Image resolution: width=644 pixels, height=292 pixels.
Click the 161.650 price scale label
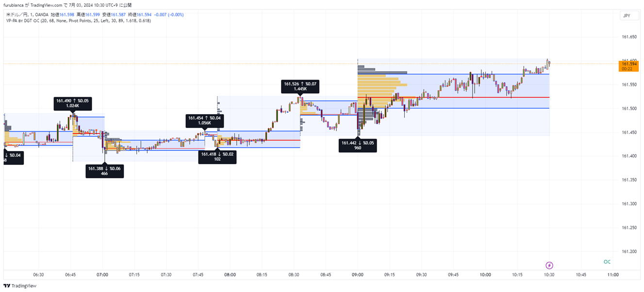pyautogui.click(x=629, y=37)
